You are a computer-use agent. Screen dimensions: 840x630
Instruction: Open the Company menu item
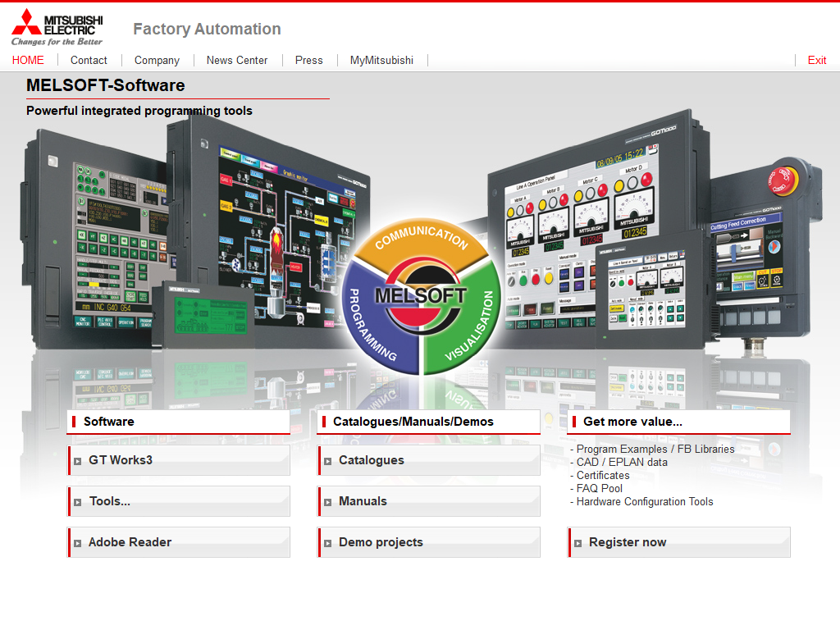pyautogui.click(x=157, y=60)
